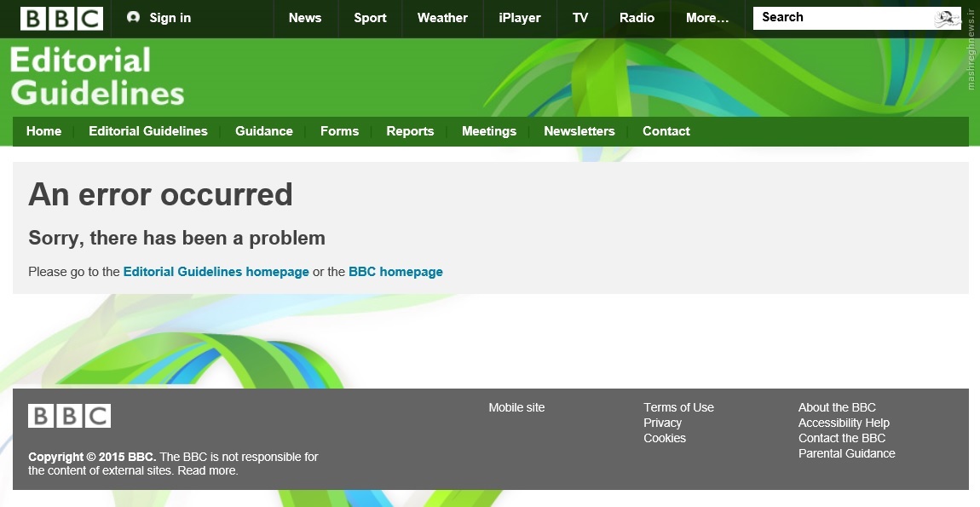Open the Reports tab
Viewport: 980px width, 507px height.
(x=410, y=131)
